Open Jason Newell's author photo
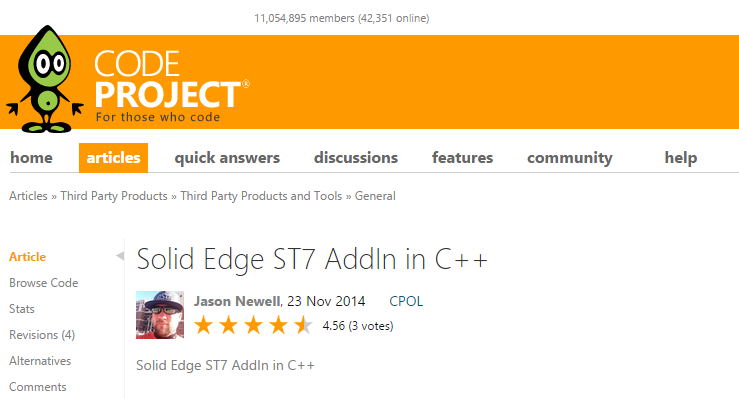The height and width of the screenshot is (399, 739). click(160, 315)
